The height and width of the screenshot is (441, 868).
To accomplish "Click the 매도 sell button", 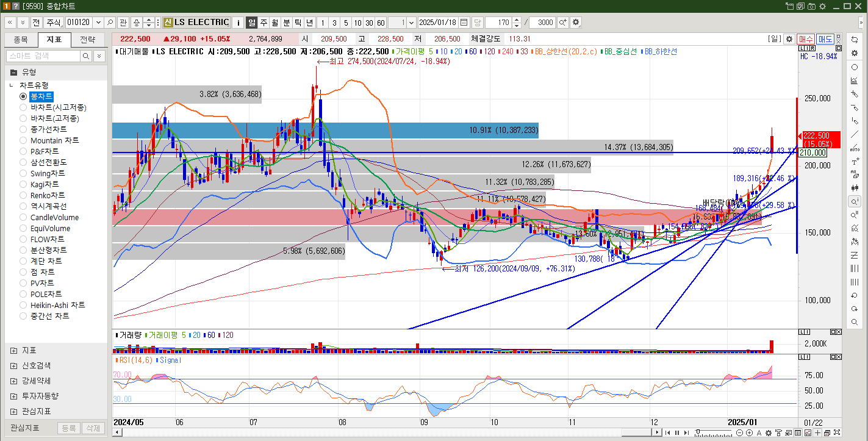I will tap(825, 38).
